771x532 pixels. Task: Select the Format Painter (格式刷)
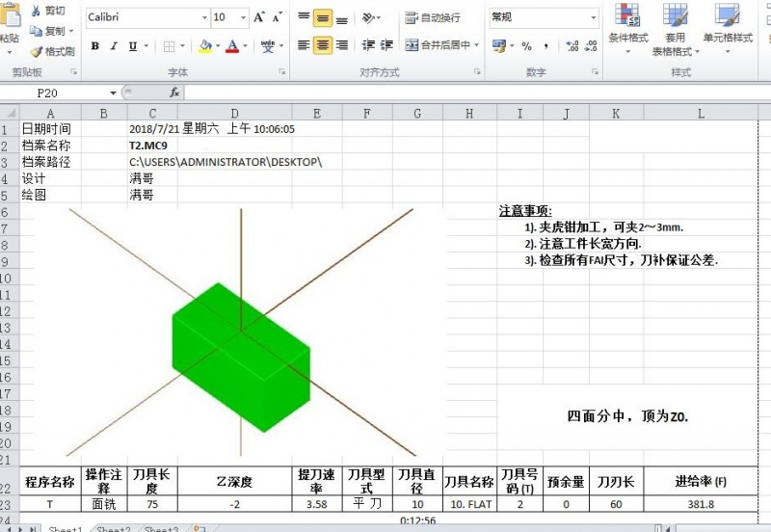pos(52,51)
